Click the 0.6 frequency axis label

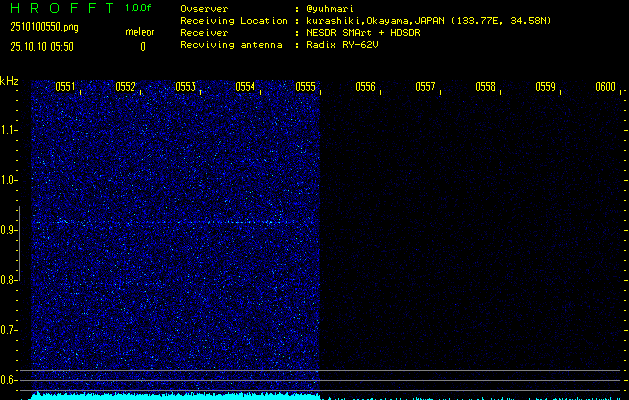(7, 380)
